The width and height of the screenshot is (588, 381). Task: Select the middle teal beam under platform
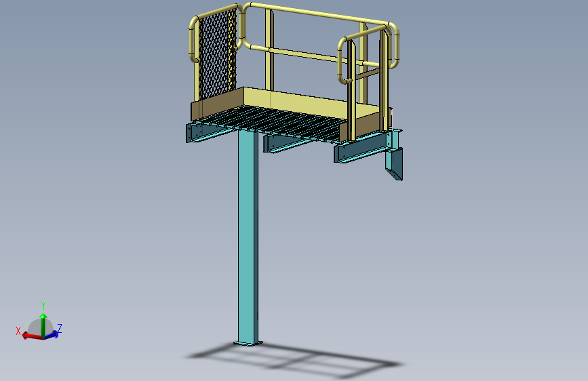click(287, 144)
